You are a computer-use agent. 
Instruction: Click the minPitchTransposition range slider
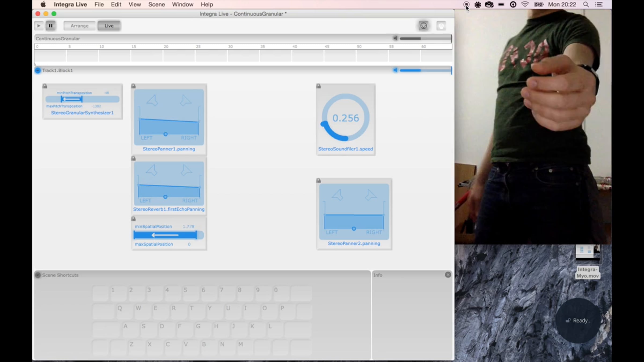tap(82, 99)
